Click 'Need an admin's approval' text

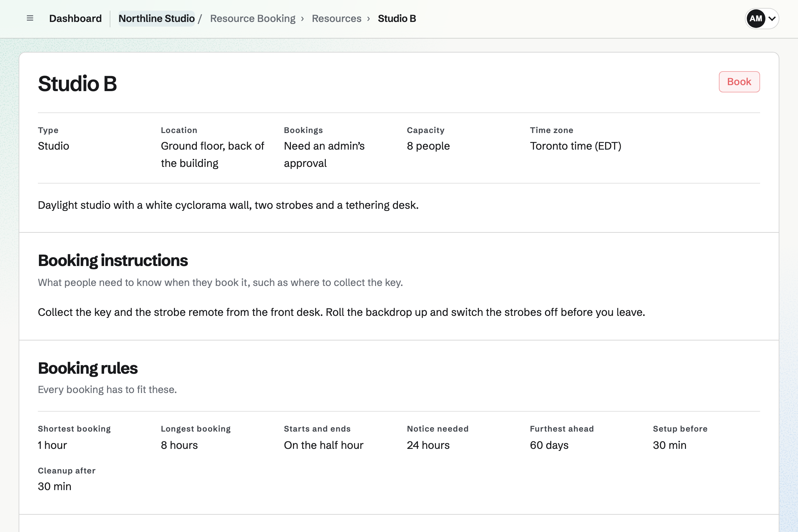[324, 154]
